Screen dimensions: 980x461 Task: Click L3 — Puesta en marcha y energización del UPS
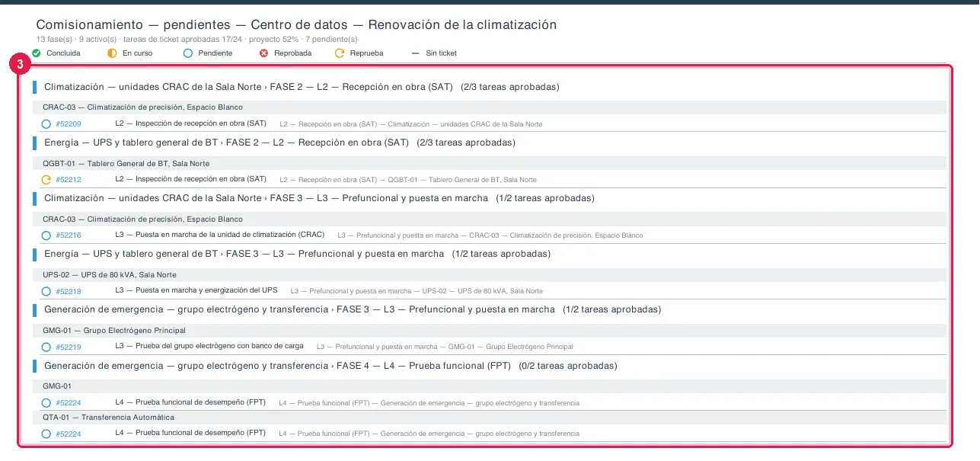[x=196, y=290]
